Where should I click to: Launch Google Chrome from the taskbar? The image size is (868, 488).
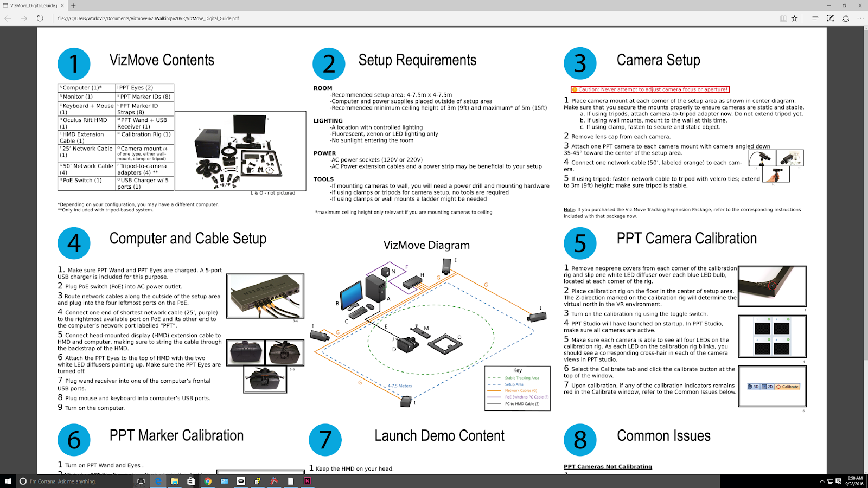[x=208, y=481]
